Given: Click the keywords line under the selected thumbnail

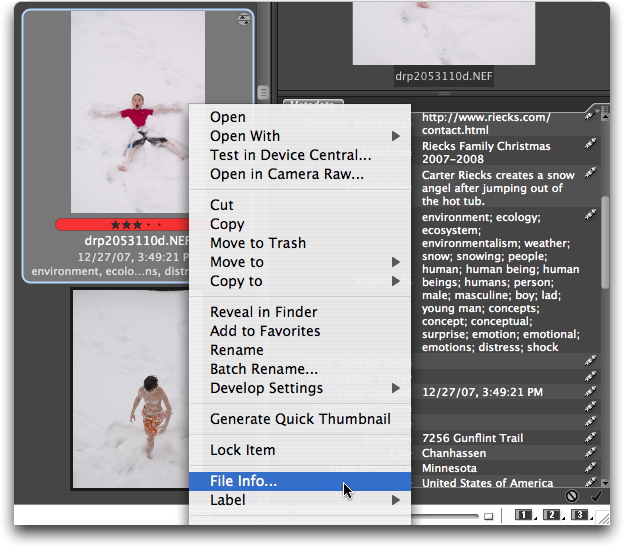Looking at the screenshot, I should coord(110,271).
